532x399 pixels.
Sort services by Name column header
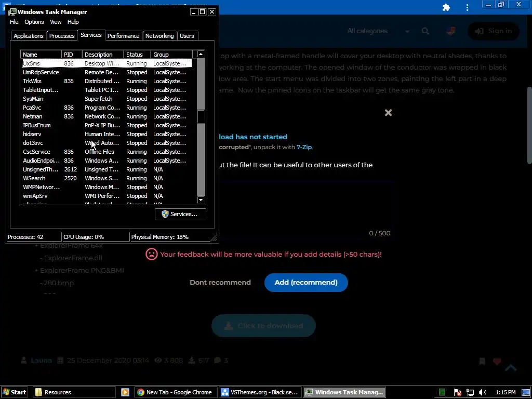[41, 54]
